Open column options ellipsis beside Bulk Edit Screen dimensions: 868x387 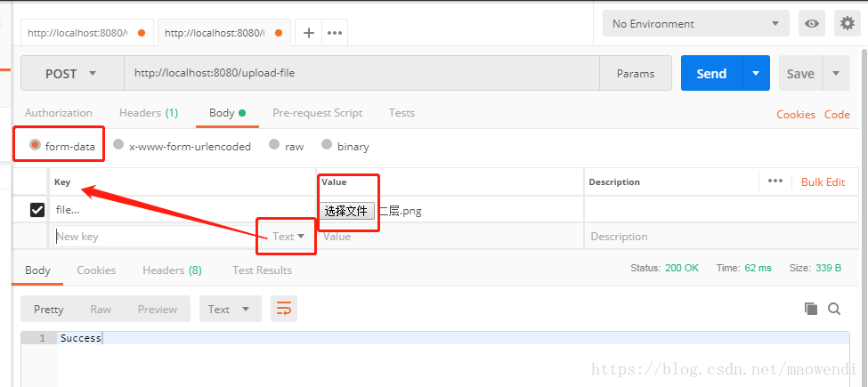coord(775,181)
